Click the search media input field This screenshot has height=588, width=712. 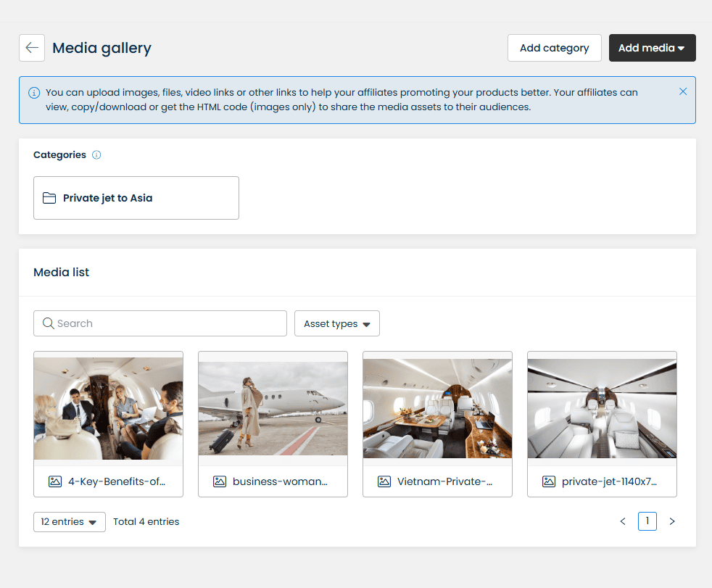click(160, 323)
